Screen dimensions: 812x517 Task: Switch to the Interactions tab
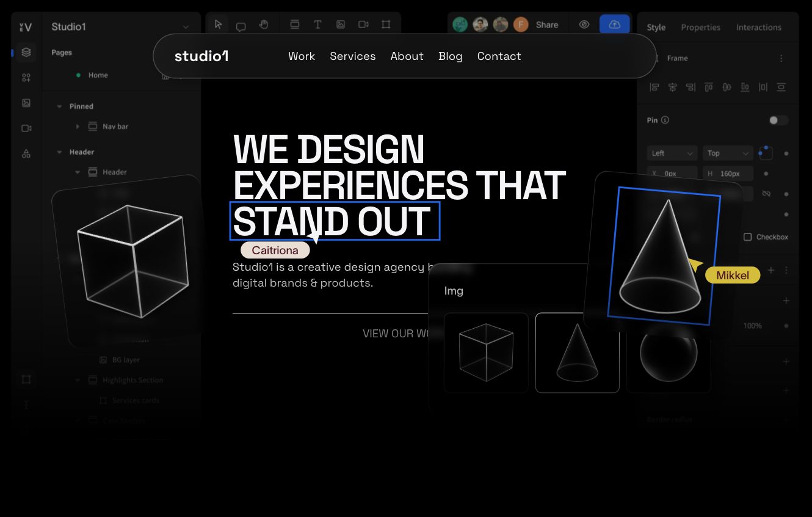(758, 27)
